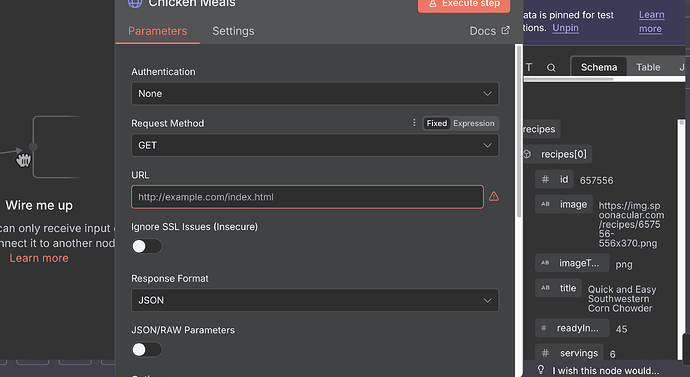Click the lightbulb icon in footer
This screenshot has height=377, width=690.
(x=541, y=370)
